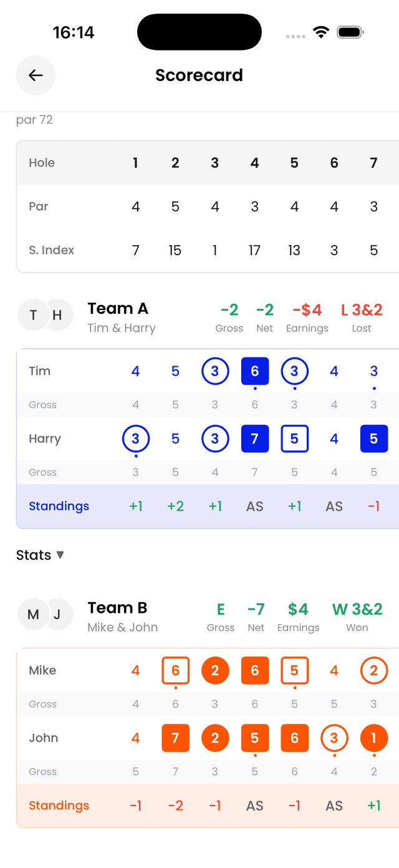Tap John's filled score of 1 on hole 7
The image size is (399, 868).
(x=373, y=738)
